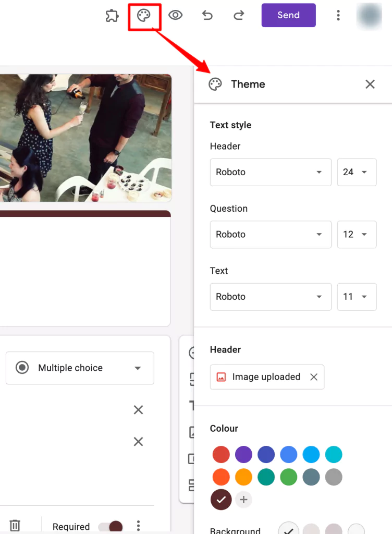This screenshot has width=392, height=534.
Task: Toggle the Required switch
Action: [x=111, y=527]
